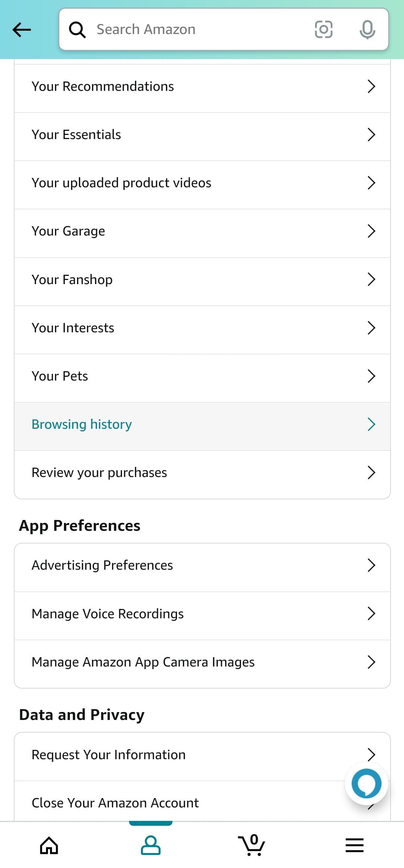Open the camera lens scan icon
The image size is (404, 868).
[x=324, y=30]
